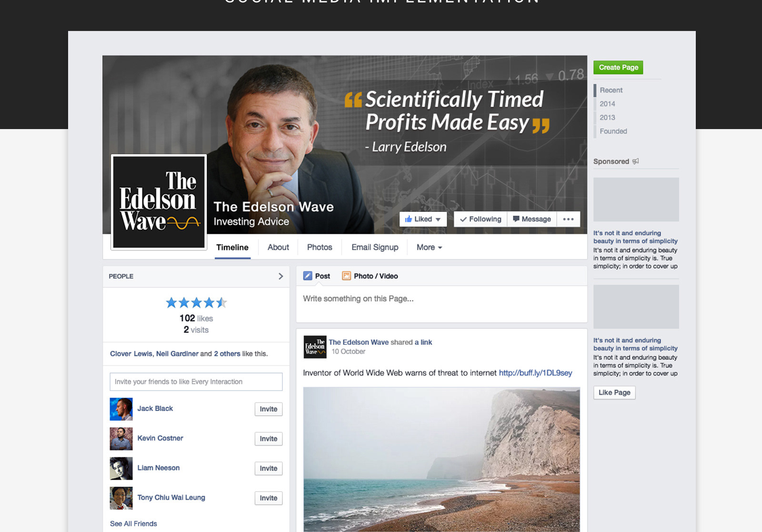Click the Sponsored heading label
Image resolution: width=762 pixels, height=532 pixels.
[611, 161]
